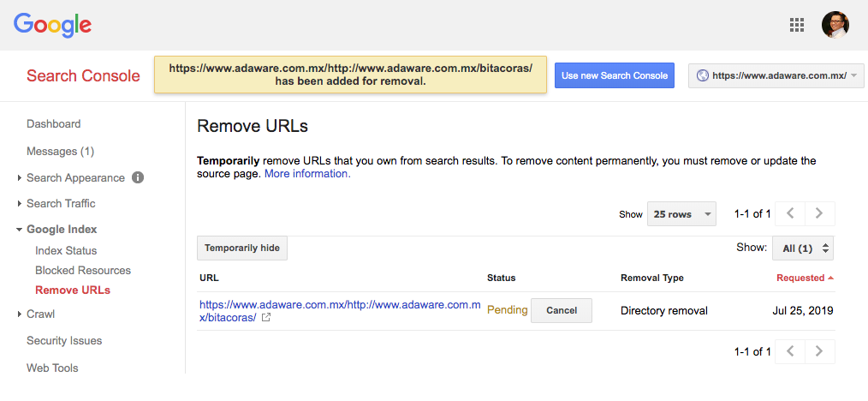Open the external link icon beside URL
The height and width of the screenshot is (401, 868).
[x=266, y=318]
